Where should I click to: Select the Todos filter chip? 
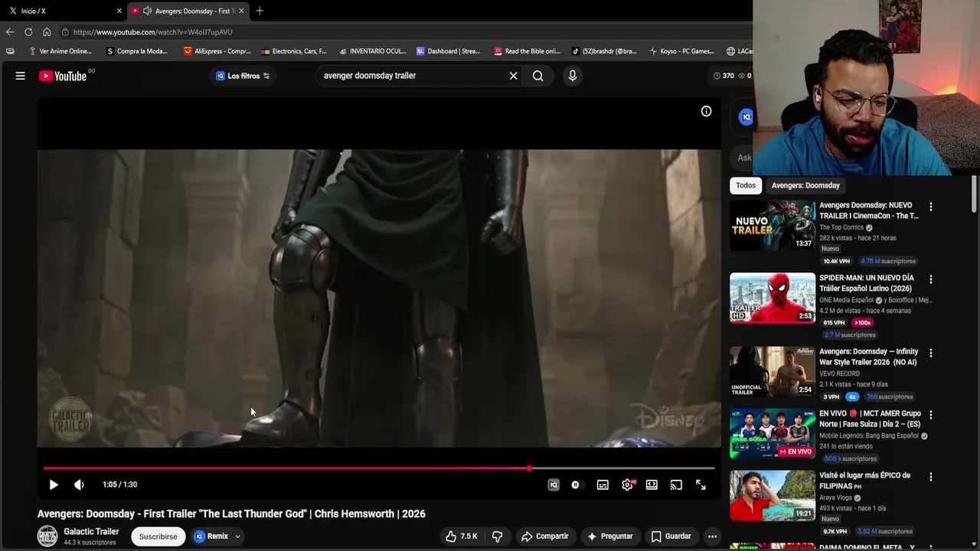[746, 185]
